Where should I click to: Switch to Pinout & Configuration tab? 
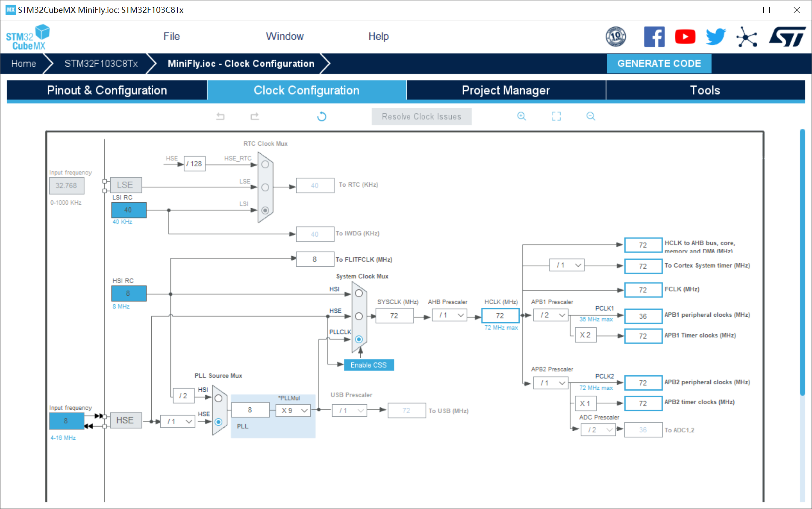click(107, 90)
